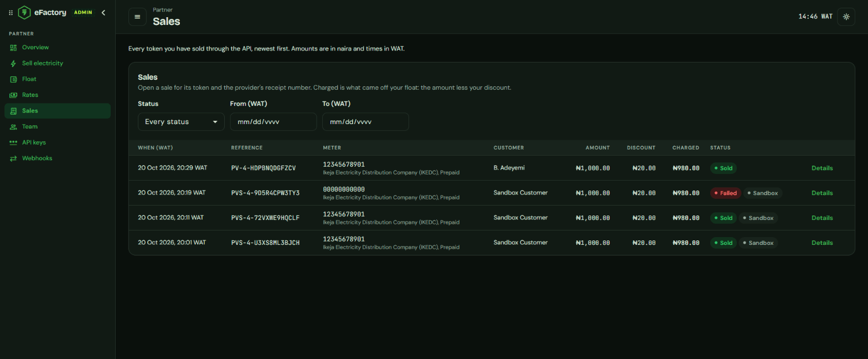Open the Webhooks menu label
The image size is (868, 359).
(37, 158)
